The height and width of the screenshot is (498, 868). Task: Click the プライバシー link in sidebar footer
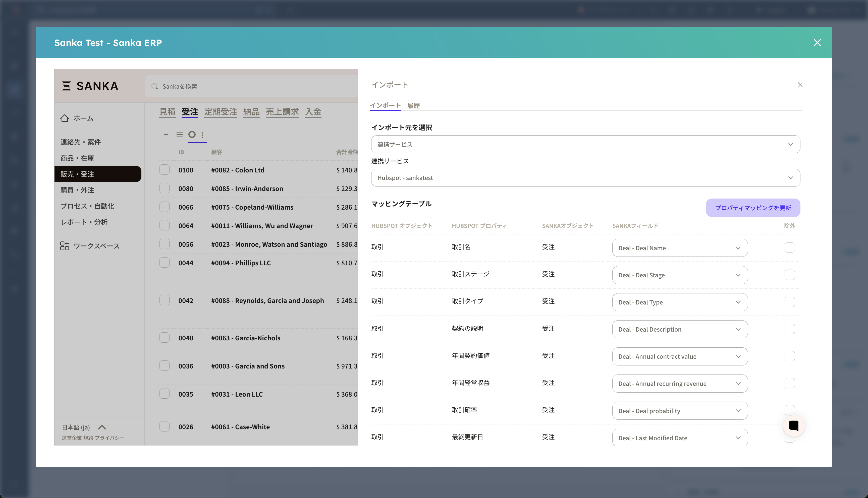click(x=110, y=438)
